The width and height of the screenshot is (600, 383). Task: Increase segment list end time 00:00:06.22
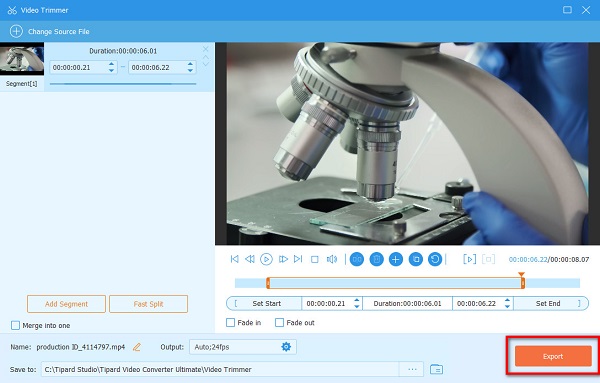[190, 64]
